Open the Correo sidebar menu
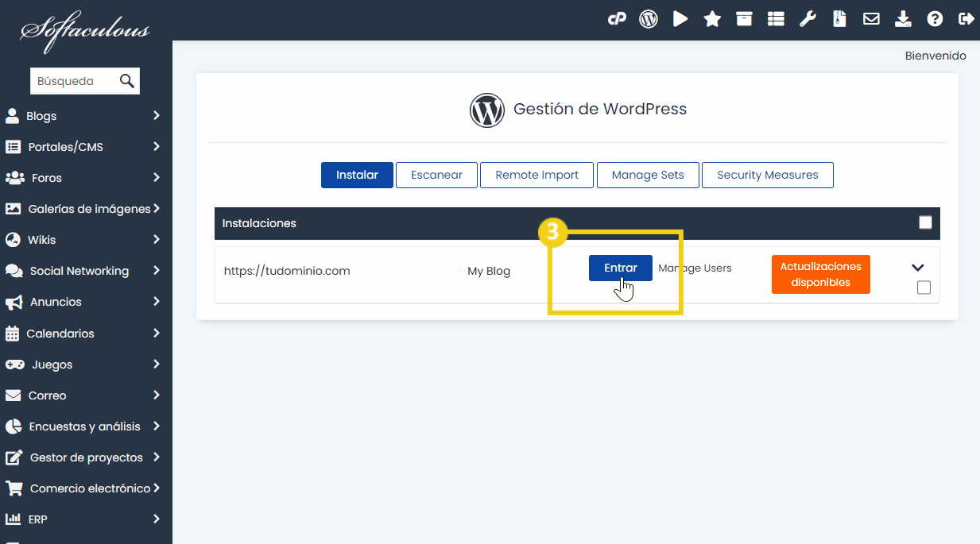Image resolution: width=980 pixels, height=544 pixels. [x=86, y=395]
